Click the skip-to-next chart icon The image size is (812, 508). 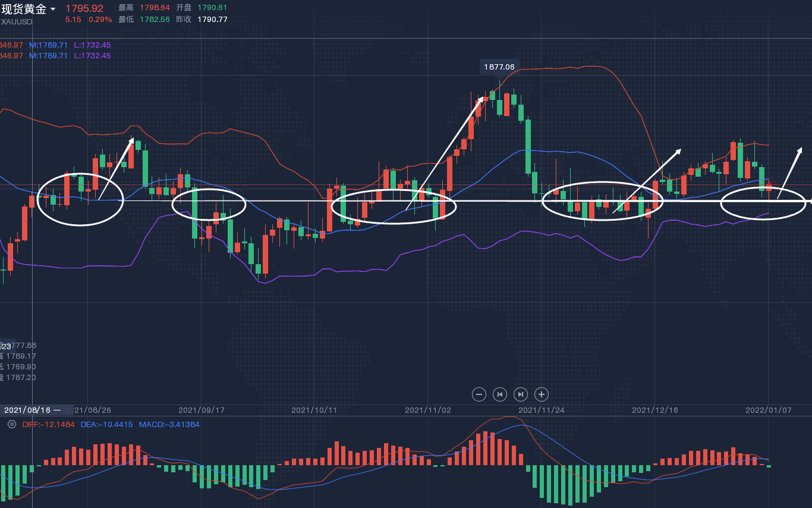coord(520,394)
